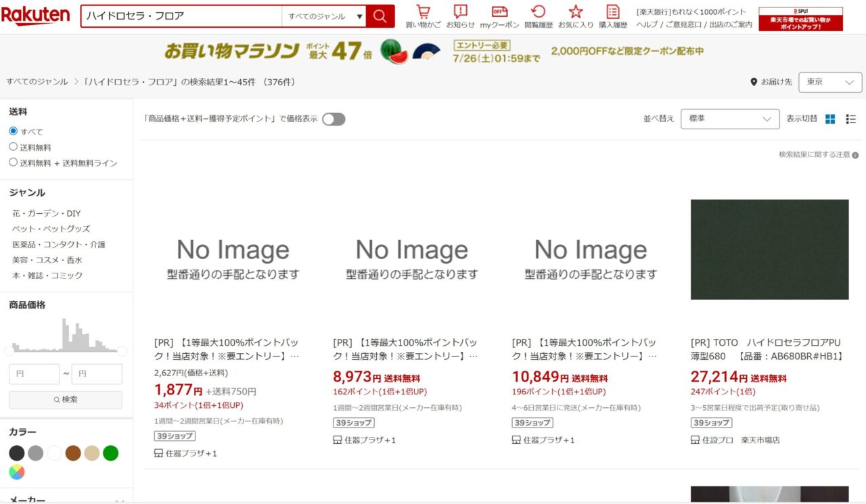Click 39ショップ badge on 10,849円 item
This screenshot has width=866, height=504.
point(532,422)
